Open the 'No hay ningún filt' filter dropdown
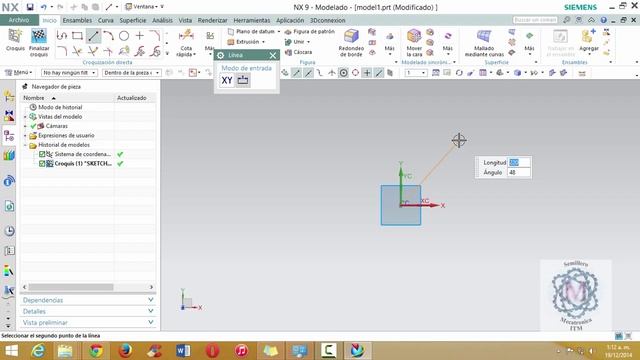The height and width of the screenshot is (360, 640). 69,73
